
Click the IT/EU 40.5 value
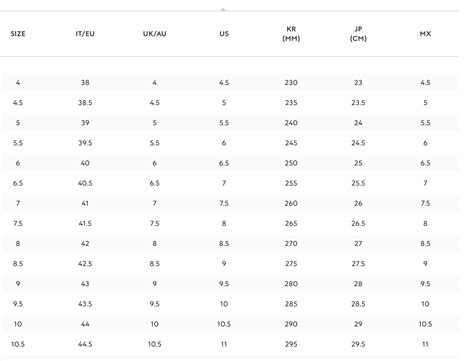pyautogui.click(x=85, y=183)
